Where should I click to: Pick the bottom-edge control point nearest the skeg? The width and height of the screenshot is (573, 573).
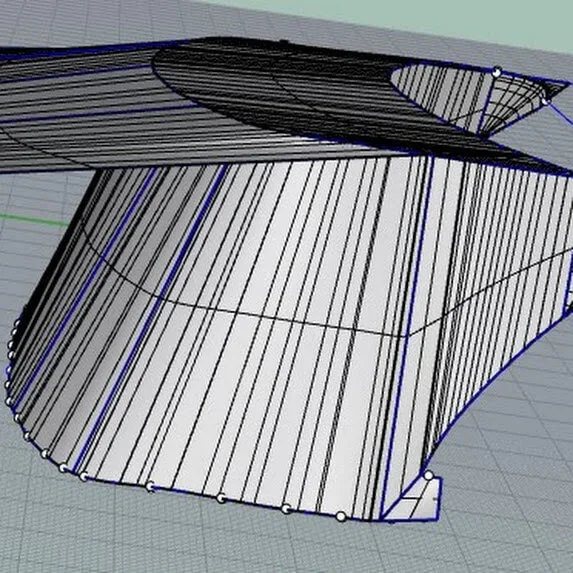[341, 516]
